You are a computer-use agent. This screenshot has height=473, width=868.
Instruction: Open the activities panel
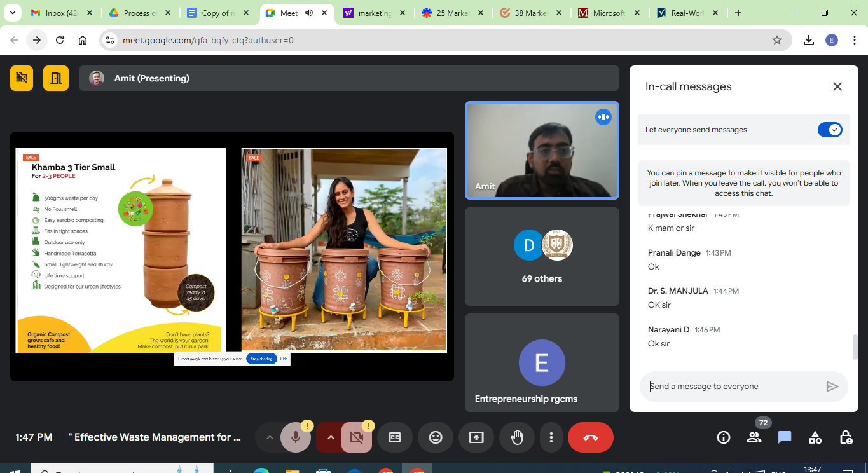(815, 437)
